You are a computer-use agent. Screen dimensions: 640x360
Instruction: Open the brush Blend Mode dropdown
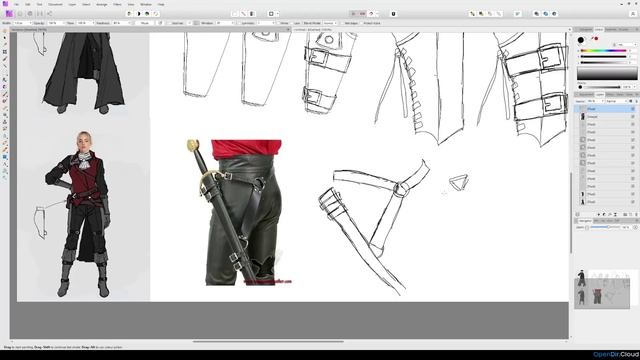[330, 23]
